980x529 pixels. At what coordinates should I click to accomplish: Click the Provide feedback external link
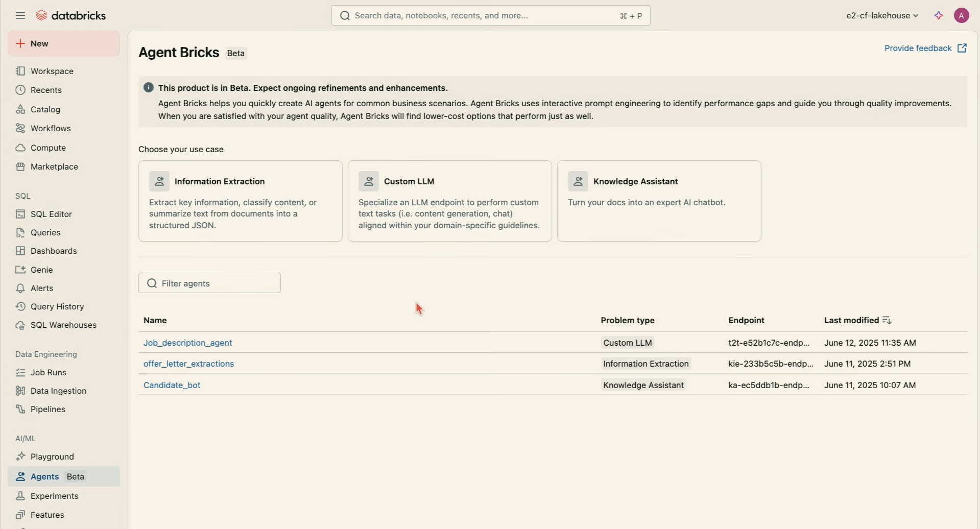(x=926, y=49)
